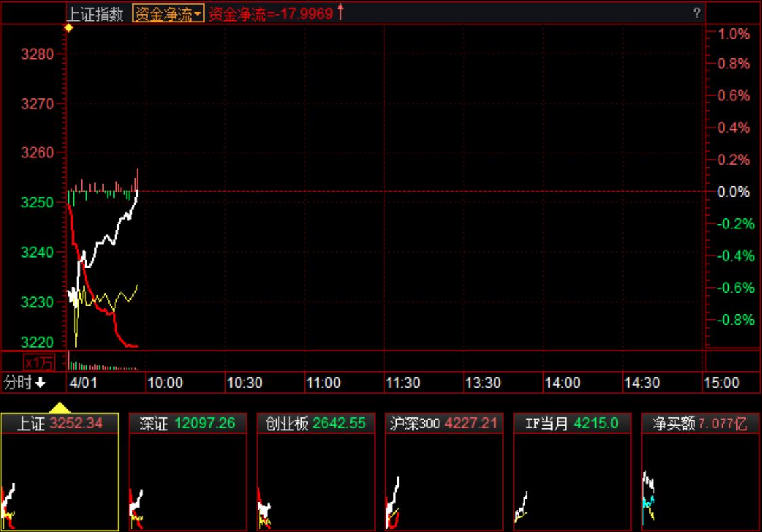The height and width of the screenshot is (532, 762).
Task: Click the question mark help icon
Action: pyautogui.click(x=696, y=14)
